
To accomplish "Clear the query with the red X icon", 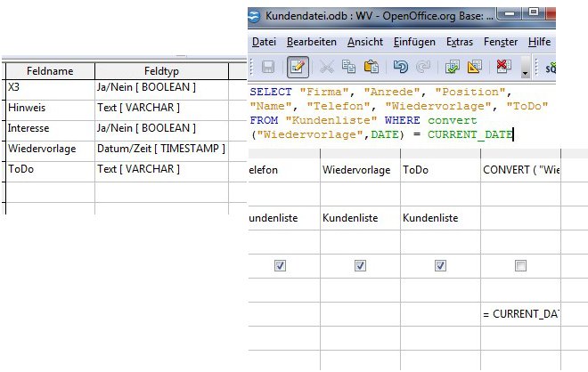I will click(x=503, y=67).
